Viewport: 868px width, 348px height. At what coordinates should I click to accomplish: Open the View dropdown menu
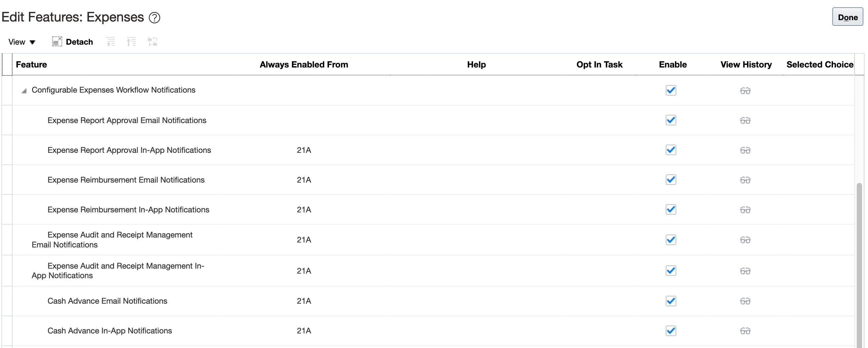tap(22, 42)
